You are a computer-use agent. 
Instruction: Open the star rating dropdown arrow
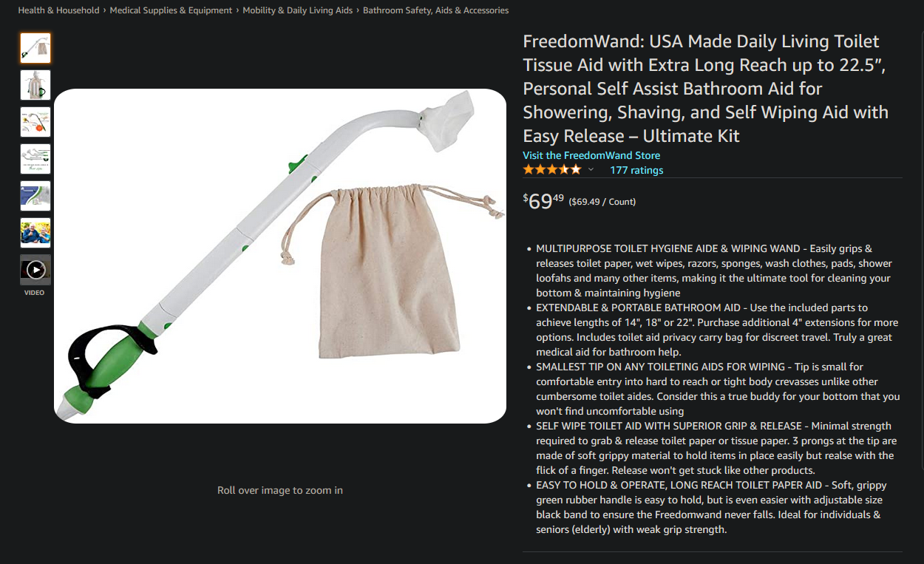point(591,170)
